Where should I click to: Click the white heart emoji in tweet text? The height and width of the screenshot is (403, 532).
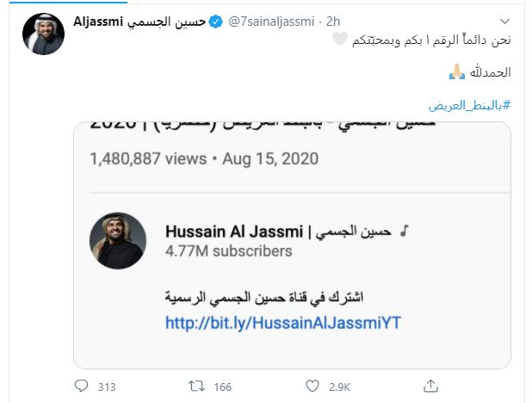pyautogui.click(x=340, y=40)
